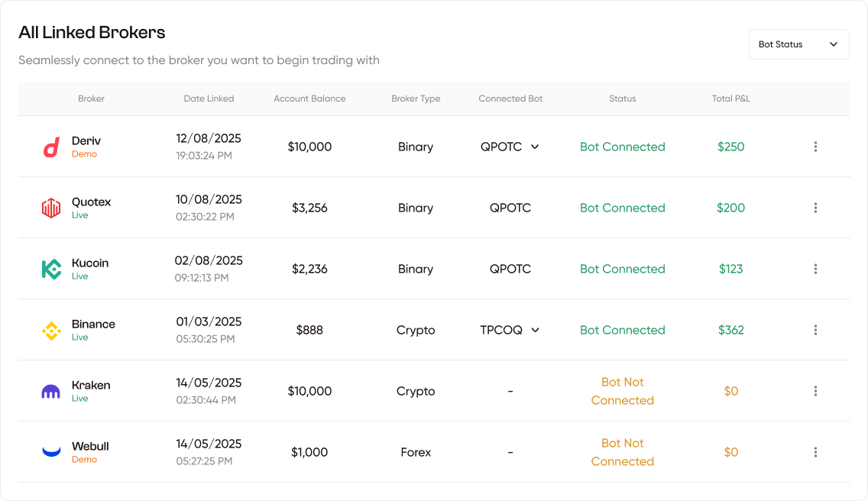Expand the QPOTC bot dropdown for Deriv
Screen dimensions: 868x501
[x=535, y=147]
